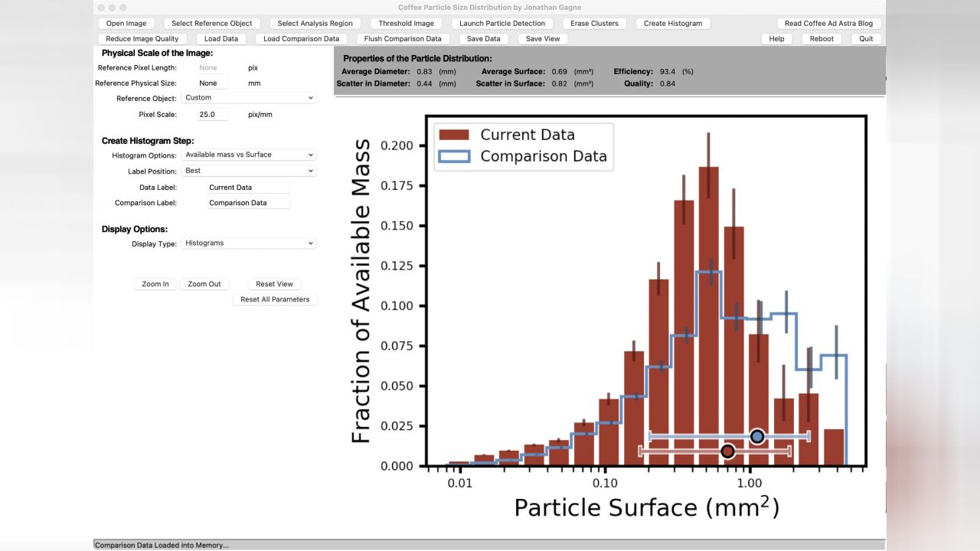The image size is (980, 551).
Task: Click the Comparison Label input field
Action: click(x=249, y=203)
